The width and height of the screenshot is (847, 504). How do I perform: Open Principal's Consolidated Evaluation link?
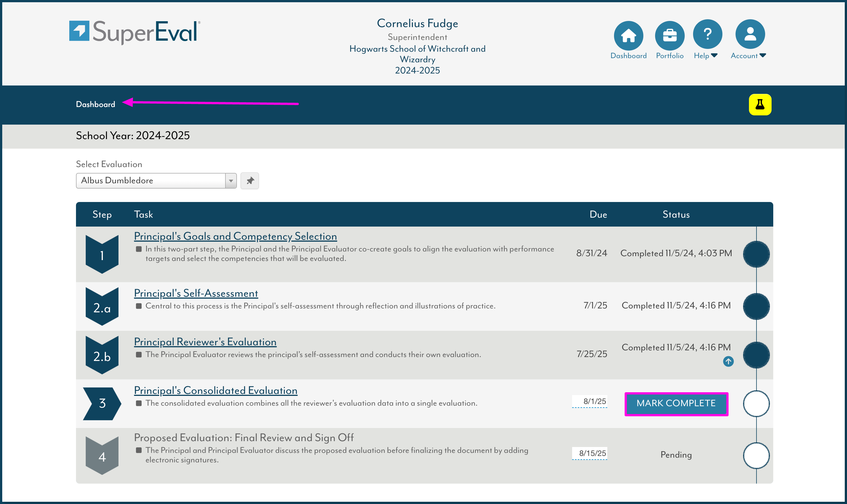tap(216, 390)
